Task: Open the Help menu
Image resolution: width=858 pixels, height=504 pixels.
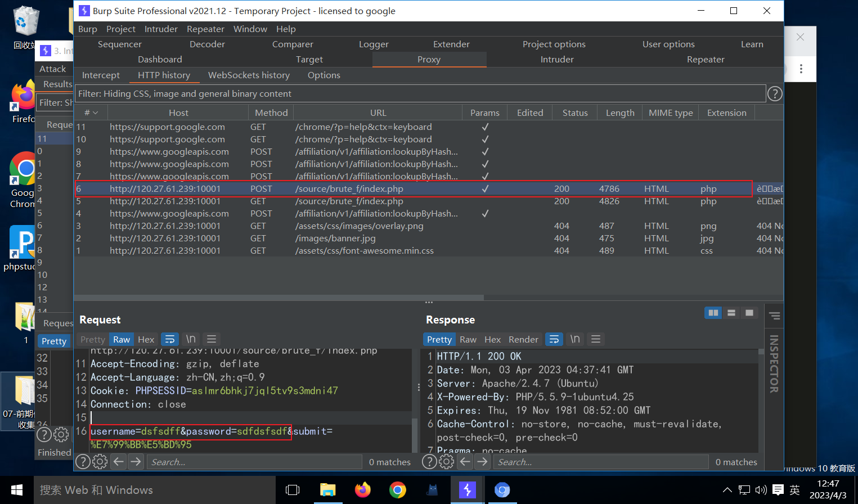Action: click(x=286, y=29)
